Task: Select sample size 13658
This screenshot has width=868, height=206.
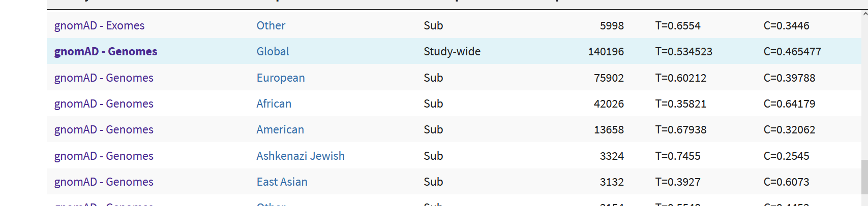Action: point(609,129)
